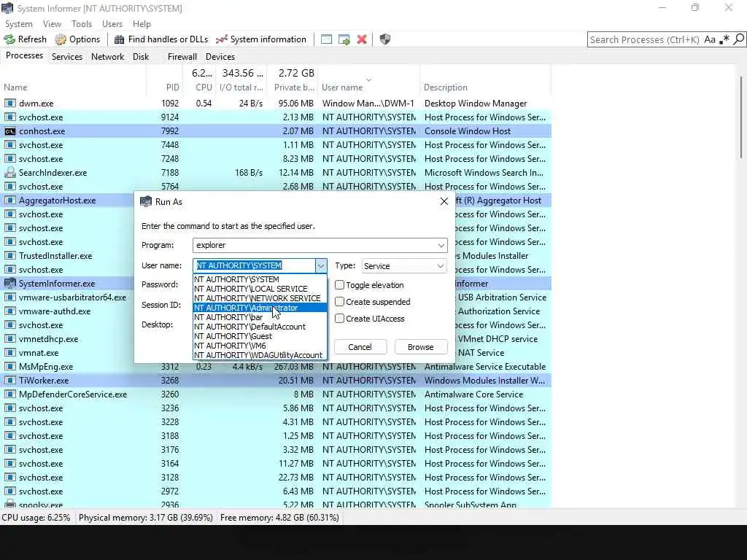
Task: Choose NT AUTHORITY\Administrator from list
Action: coord(260,308)
